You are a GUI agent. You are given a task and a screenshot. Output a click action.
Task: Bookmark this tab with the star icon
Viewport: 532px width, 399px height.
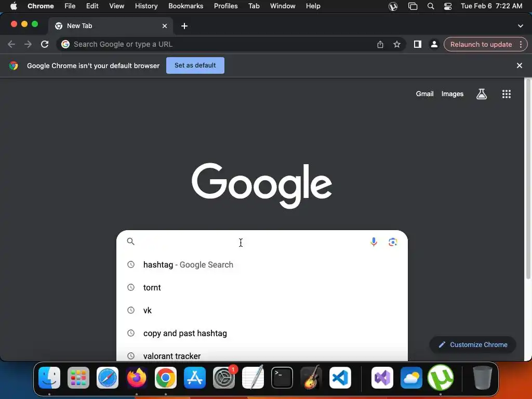(396, 44)
